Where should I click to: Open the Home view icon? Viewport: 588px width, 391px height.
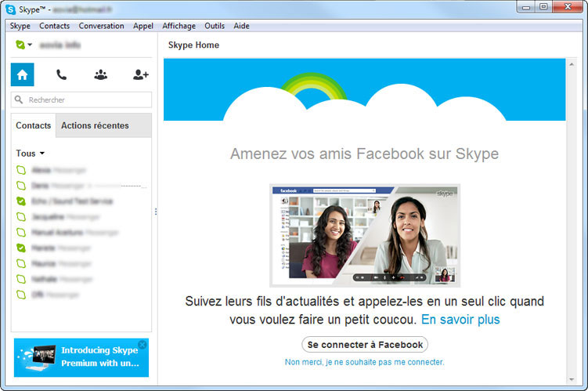pos(22,74)
